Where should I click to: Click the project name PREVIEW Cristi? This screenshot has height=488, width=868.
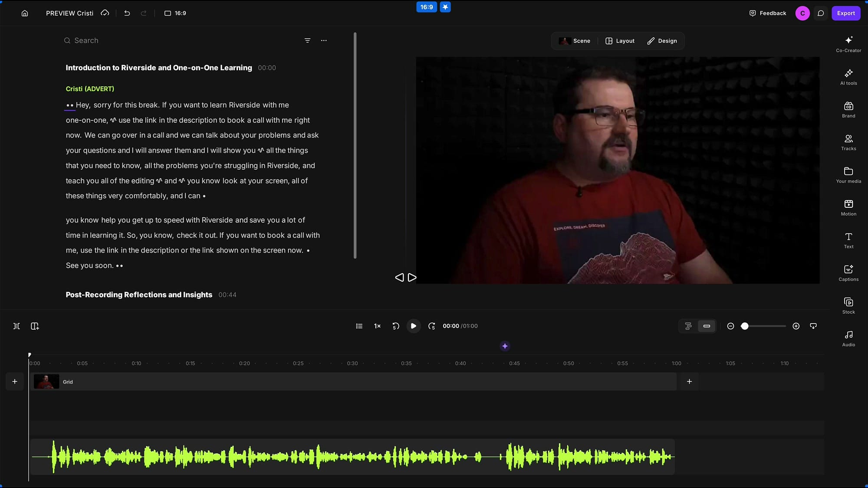[69, 13]
